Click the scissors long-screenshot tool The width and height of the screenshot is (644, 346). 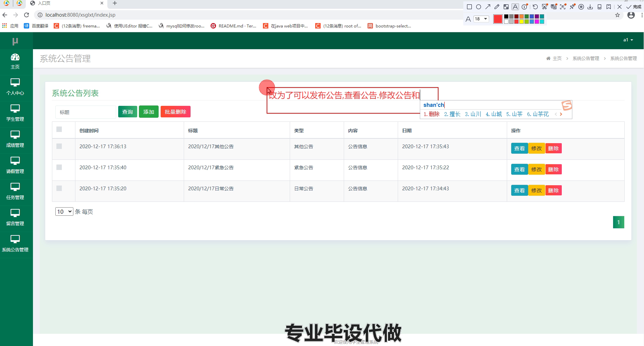545,7
